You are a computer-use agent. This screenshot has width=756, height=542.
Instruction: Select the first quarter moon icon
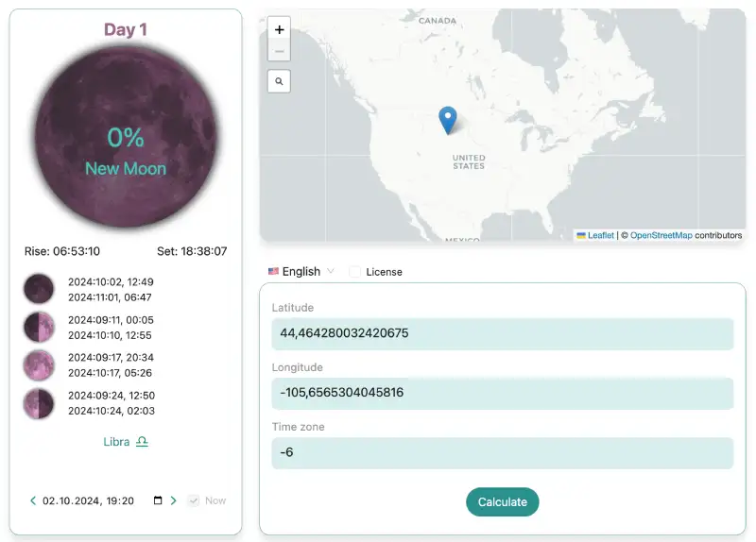click(x=39, y=327)
